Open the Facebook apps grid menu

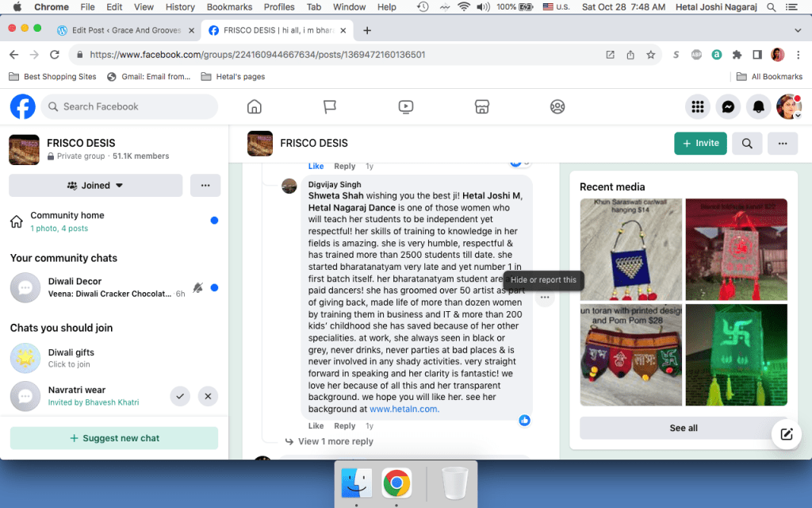point(698,106)
